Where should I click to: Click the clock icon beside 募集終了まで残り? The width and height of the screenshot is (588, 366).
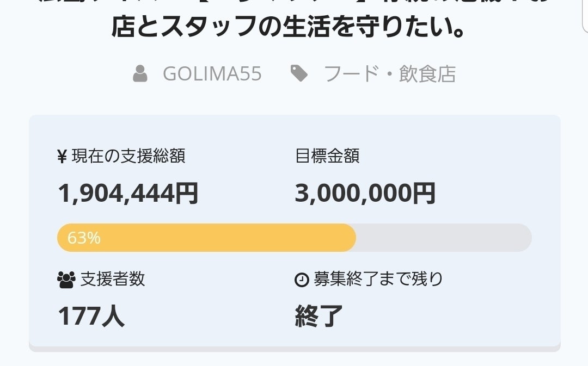click(x=301, y=280)
